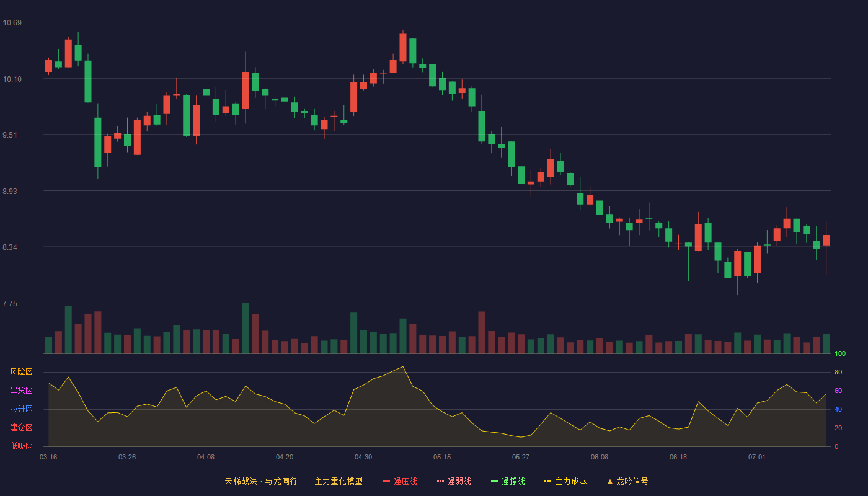Click the 80 indicator scale value

coord(838,372)
